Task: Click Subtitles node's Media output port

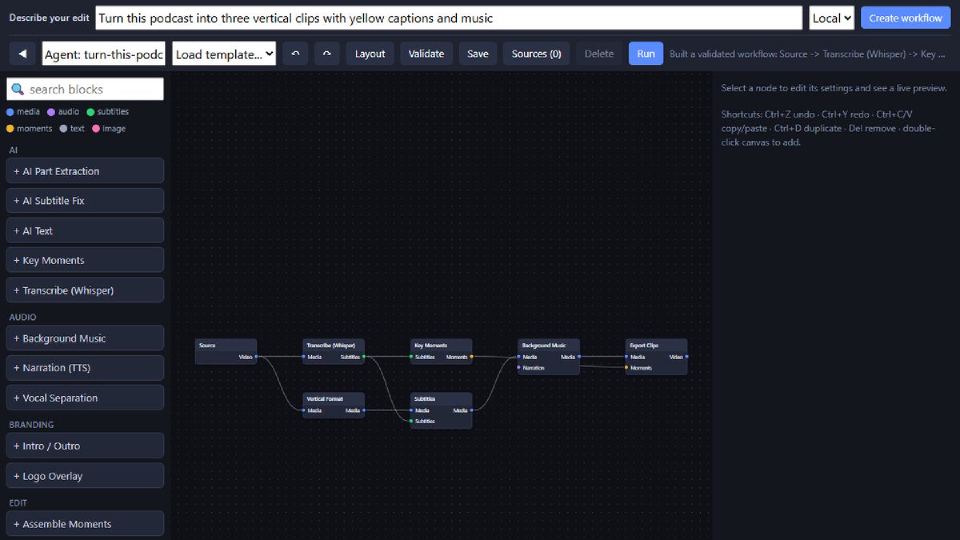Action: [x=471, y=410]
